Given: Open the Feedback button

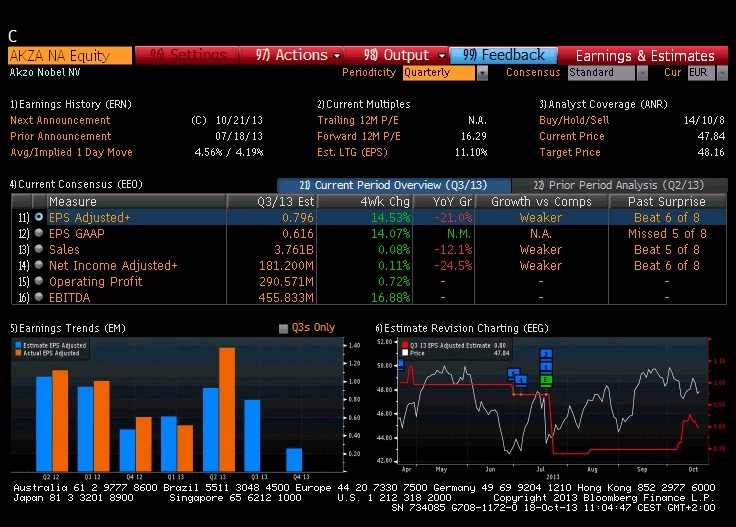Looking at the screenshot, I should tap(503, 55).
